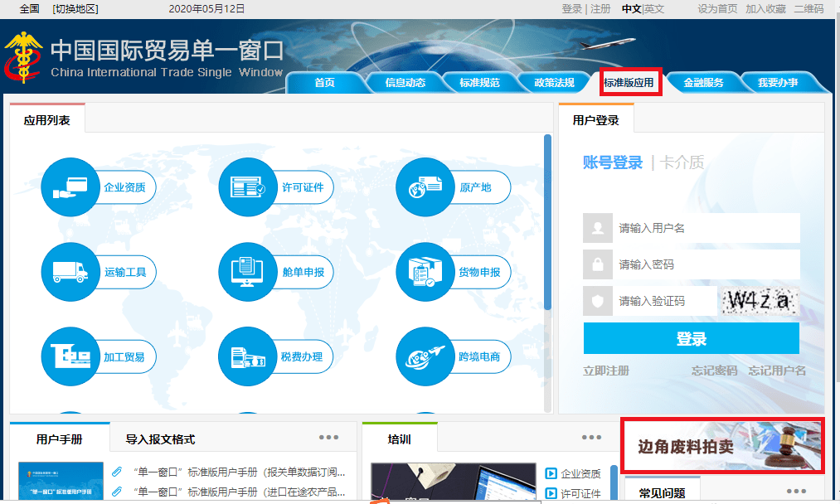Image resolution: width=840 pixels, height=504 pixels.
Task: Select the 应用列表 tab
Action: click(x=47, y=120)
